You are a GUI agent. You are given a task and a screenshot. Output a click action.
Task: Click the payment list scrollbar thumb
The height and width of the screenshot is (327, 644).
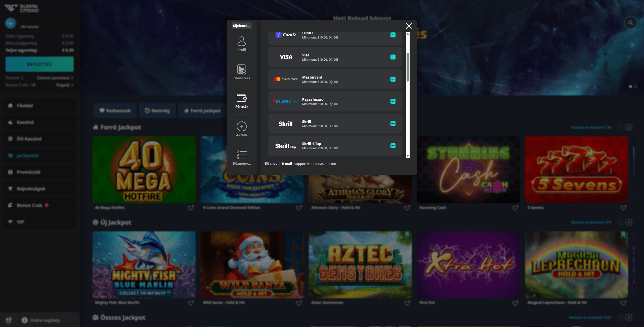(x=408, y=67)
